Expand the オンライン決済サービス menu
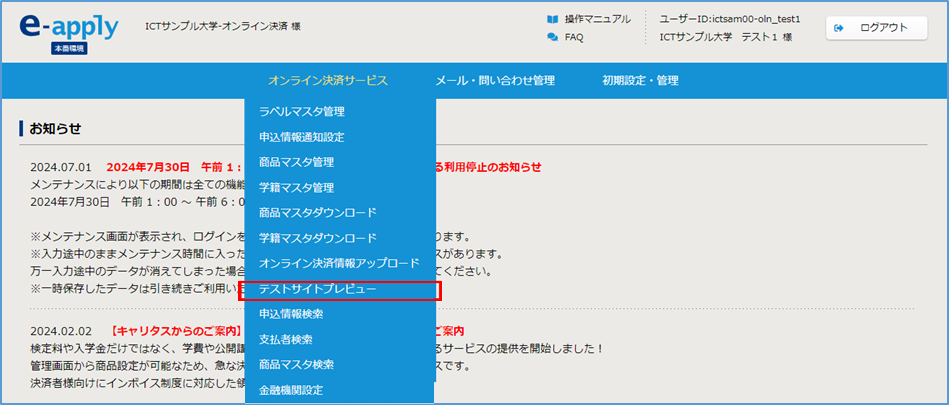Screen dimensions: 949x405 coord(327,80)
